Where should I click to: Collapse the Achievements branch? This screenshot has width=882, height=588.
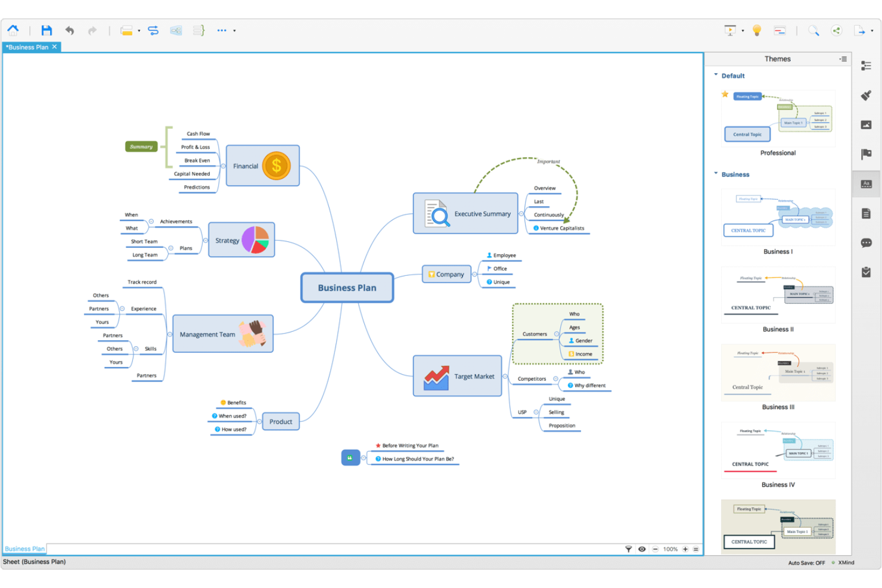[x=151, y=222]
